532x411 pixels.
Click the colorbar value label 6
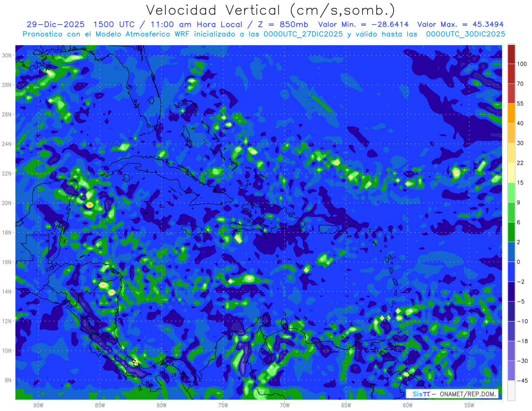point(519,222)
